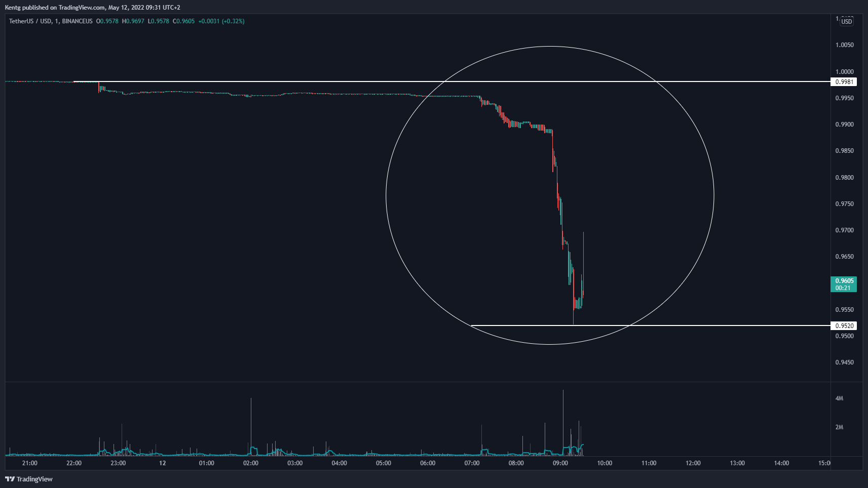
Task: Click the 07:00 time axis label
Action: 472,463
